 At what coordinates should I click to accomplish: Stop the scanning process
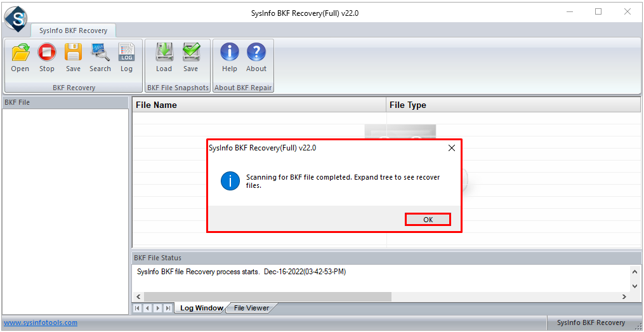tap(47, 58)
